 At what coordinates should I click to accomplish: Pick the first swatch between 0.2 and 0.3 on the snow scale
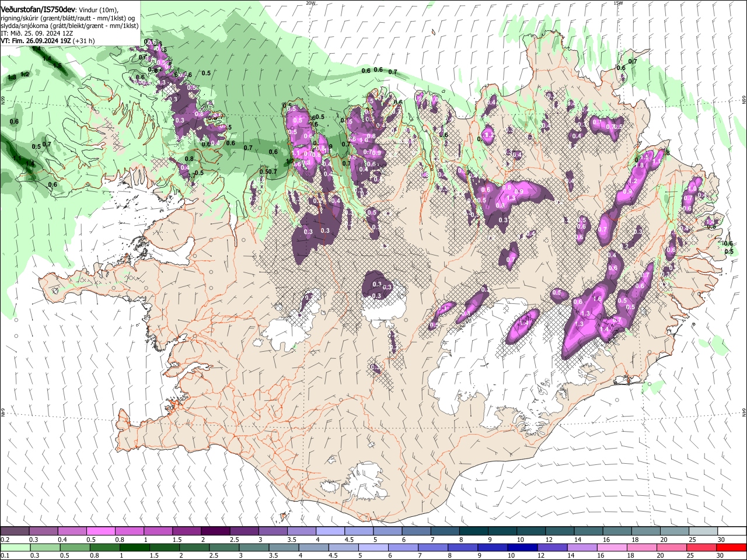15,531
